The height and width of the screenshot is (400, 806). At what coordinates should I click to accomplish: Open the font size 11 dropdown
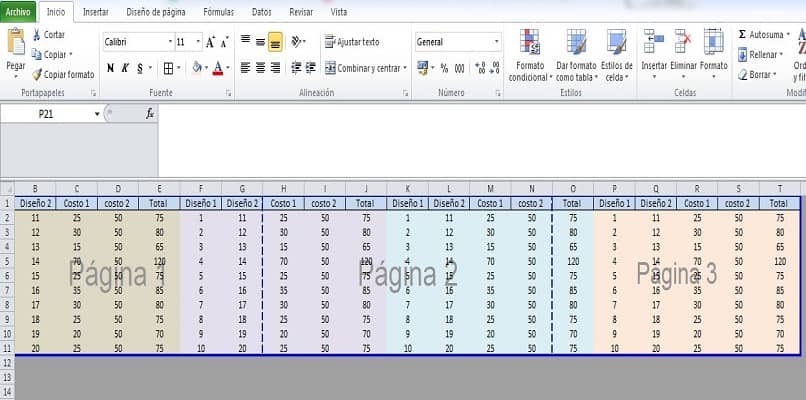[198, 42]
